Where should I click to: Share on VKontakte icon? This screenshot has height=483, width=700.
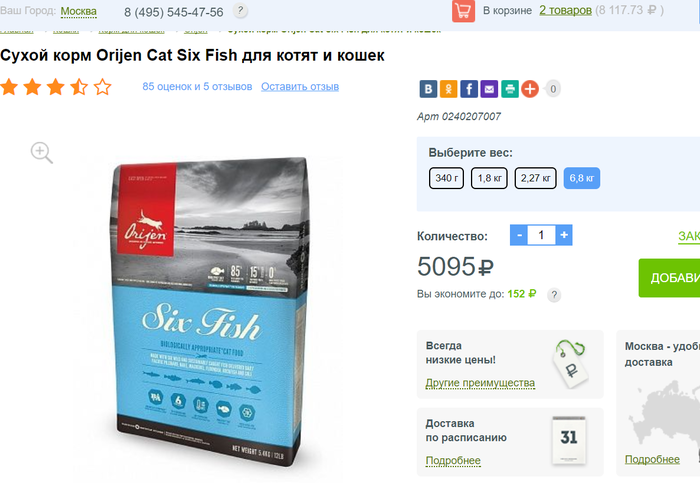coord(428,89)
